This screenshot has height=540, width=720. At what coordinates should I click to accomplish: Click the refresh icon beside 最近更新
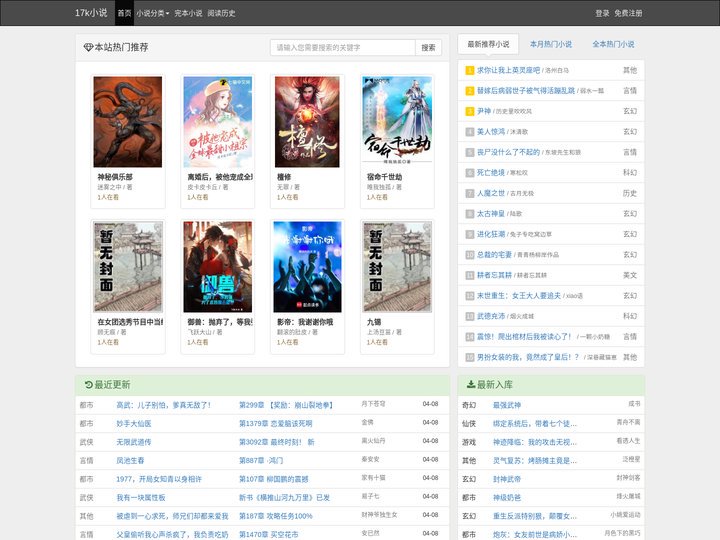point(89,384)
